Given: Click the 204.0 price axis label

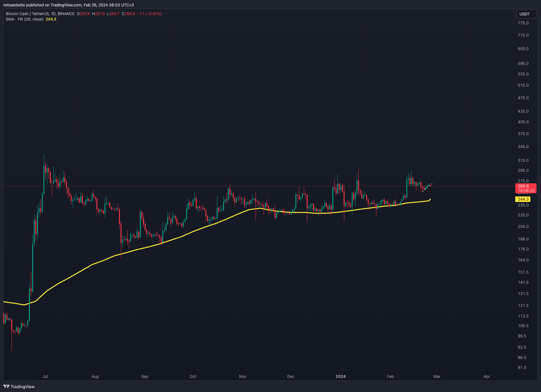Looking at the screenshot, I should click(x=523, y=227).
